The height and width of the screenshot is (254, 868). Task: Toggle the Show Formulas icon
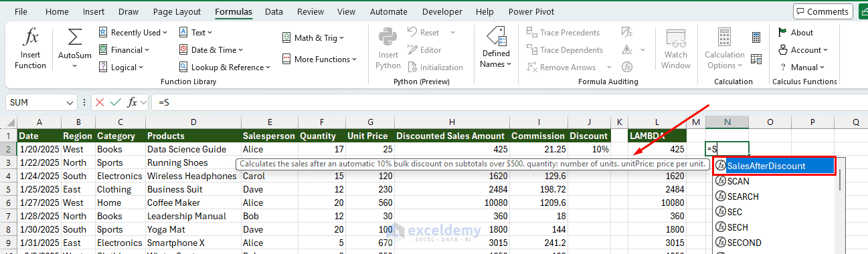tap(626, 32)
